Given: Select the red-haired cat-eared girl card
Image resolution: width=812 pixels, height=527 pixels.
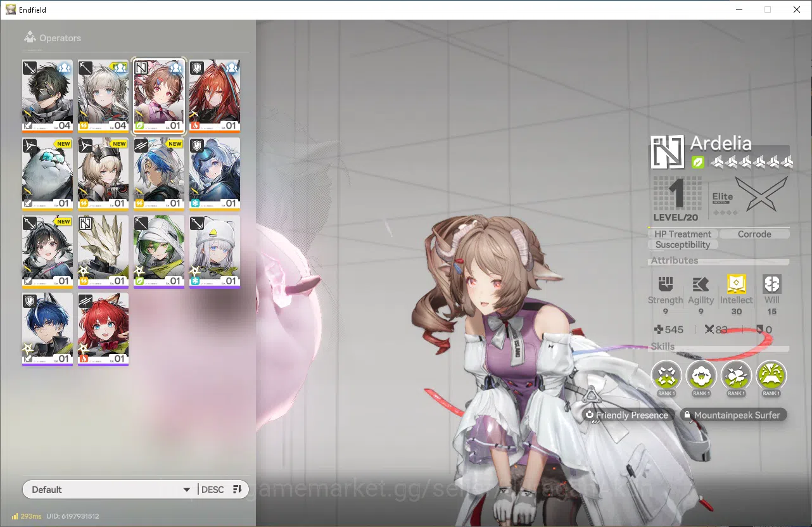Looking at the screenshot, I should click(103, 329).
